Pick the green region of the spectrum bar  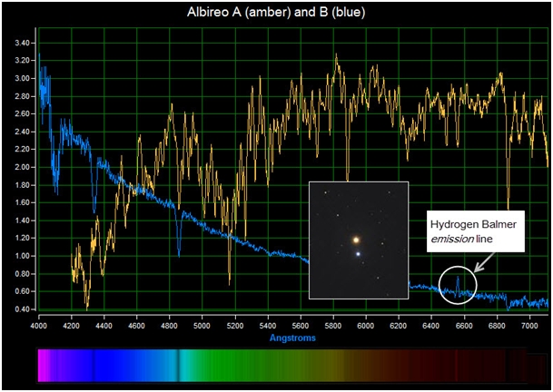tap(236, 364)
